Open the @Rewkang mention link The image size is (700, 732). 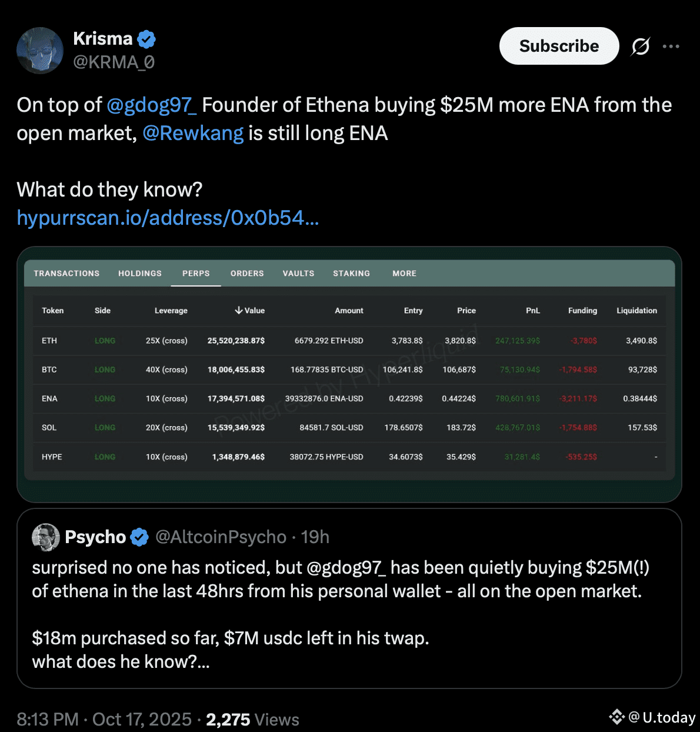pyautogui.click(x=193, y=133)
